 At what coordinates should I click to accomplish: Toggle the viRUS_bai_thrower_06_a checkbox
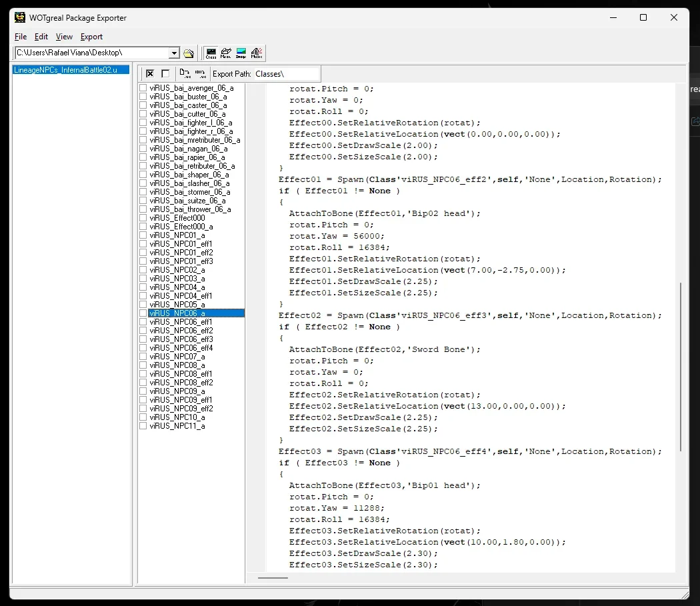point(143,209)
